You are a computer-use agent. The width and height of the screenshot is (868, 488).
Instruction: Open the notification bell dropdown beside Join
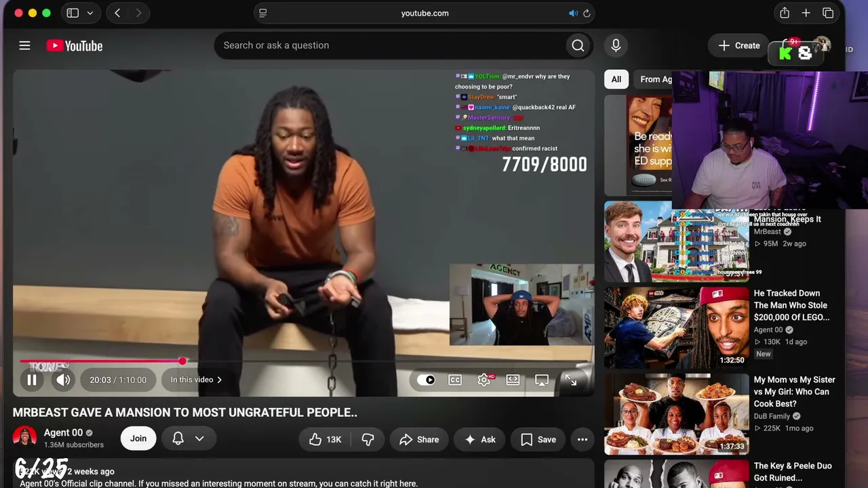coord(189,439)
